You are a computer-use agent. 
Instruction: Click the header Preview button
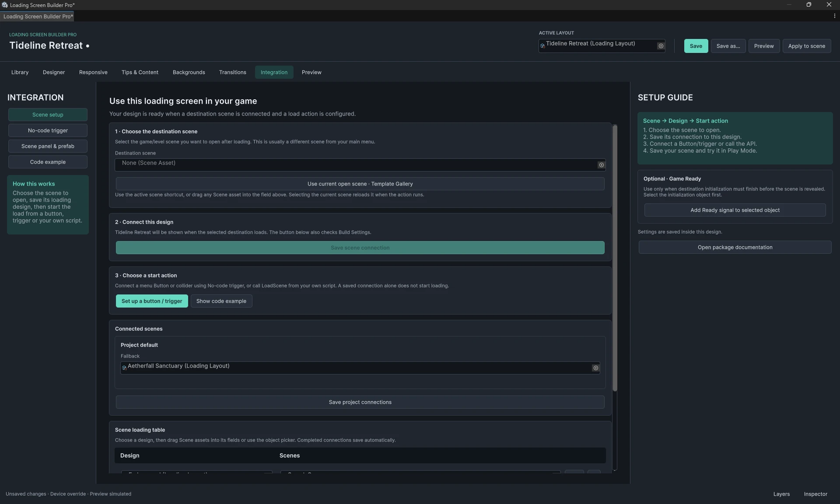pyautogui.click(x=764, y=46)
